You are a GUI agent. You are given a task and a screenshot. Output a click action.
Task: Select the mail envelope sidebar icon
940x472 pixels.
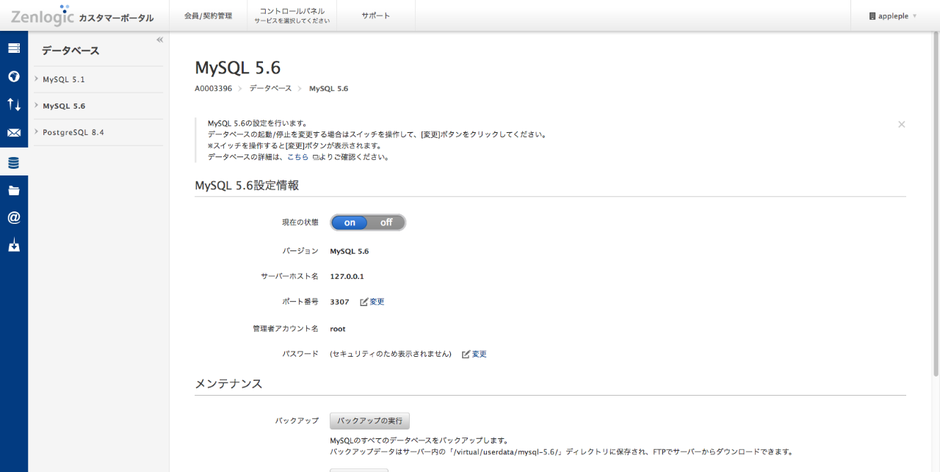[x=14, y=132]
